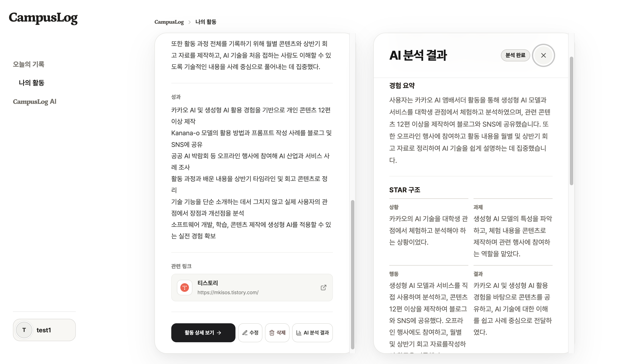The width and height of the screenshot is (642, 364).
Task: Click the breadcrumb chevron separator
Action: 190,22
